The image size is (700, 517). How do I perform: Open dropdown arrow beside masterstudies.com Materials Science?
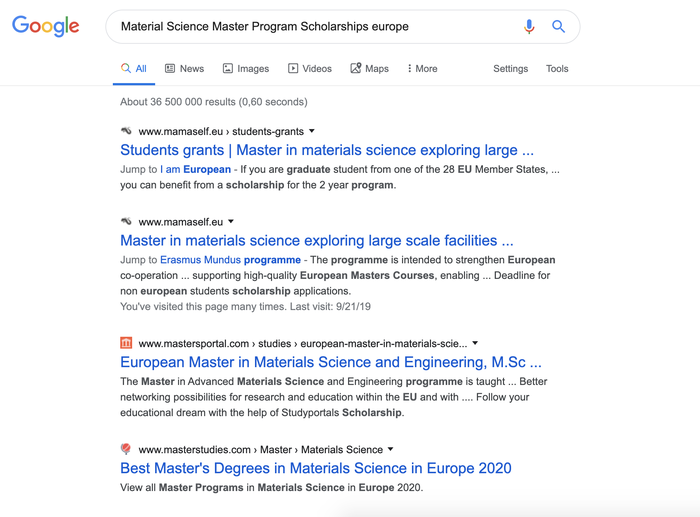391,449
